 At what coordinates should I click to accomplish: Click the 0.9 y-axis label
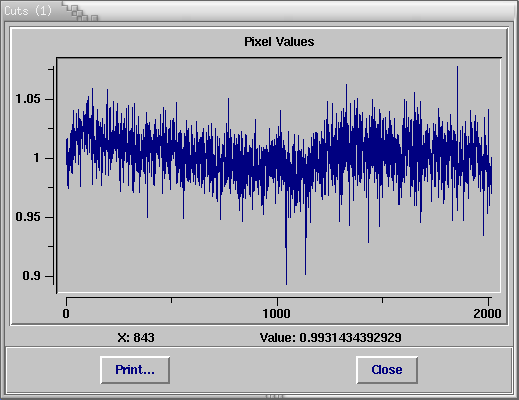31,276
